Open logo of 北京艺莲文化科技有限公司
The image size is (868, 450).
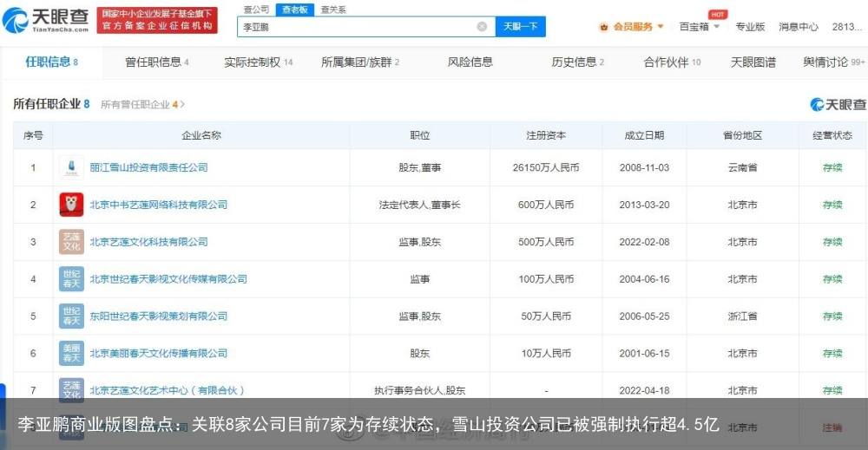click(x=71, y=242)
